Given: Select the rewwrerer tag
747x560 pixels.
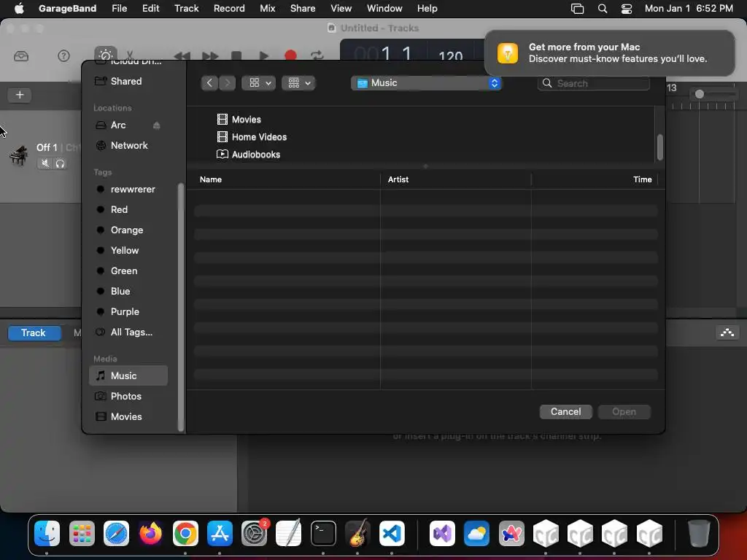Looking at the screenshot, I should point(133,189).
